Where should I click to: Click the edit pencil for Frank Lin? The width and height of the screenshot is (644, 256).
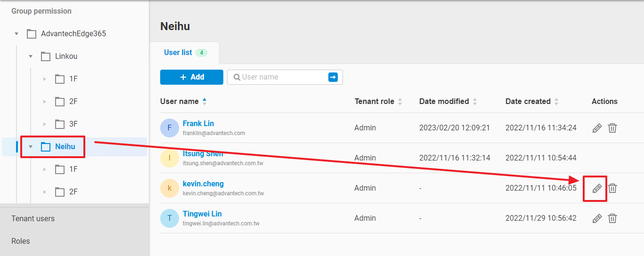pyautogui.click(x=597, y=128)
